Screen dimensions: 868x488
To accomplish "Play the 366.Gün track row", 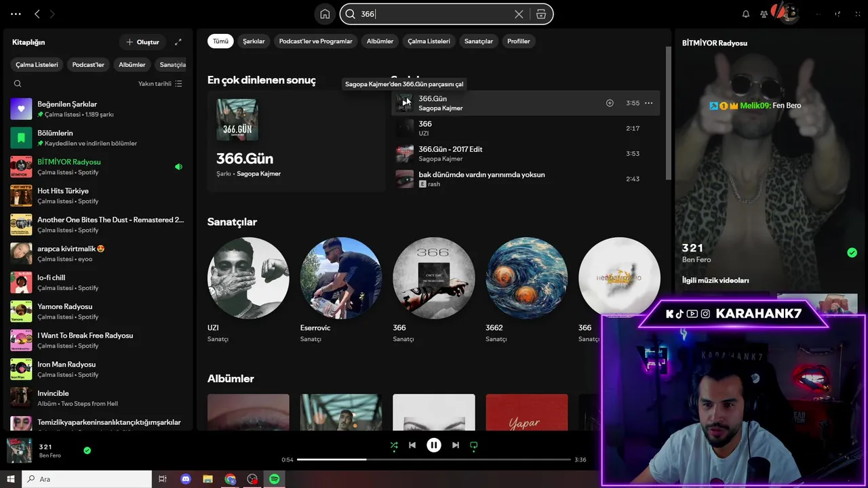I will 405,103.
